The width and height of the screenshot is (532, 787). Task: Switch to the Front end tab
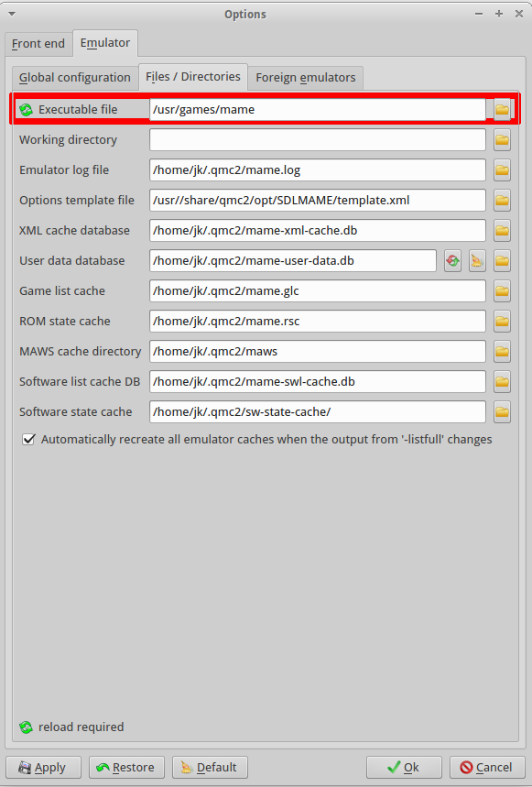pyautogui.click(x=38, y=44)
